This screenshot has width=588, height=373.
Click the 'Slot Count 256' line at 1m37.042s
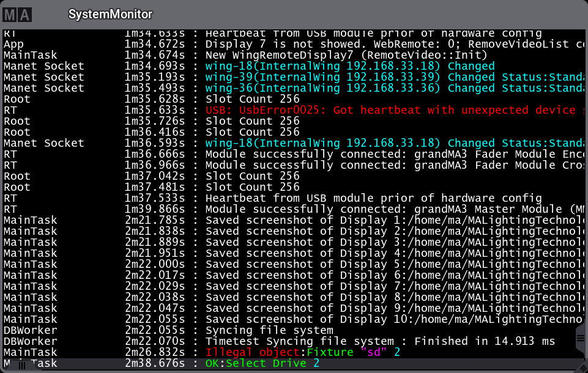[294, 176]
